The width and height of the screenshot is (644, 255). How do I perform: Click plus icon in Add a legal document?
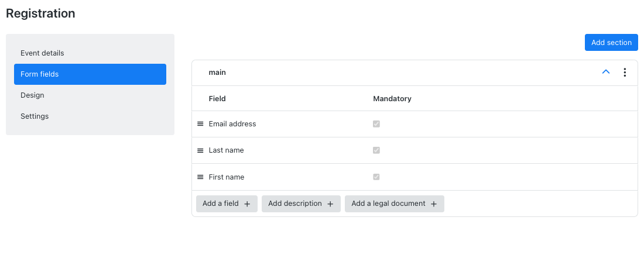click(434, 204)
